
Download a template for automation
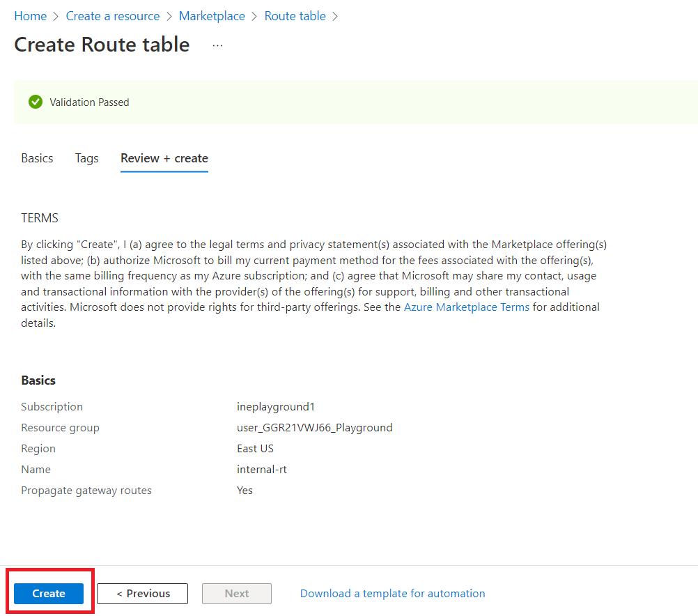point(392,594)
